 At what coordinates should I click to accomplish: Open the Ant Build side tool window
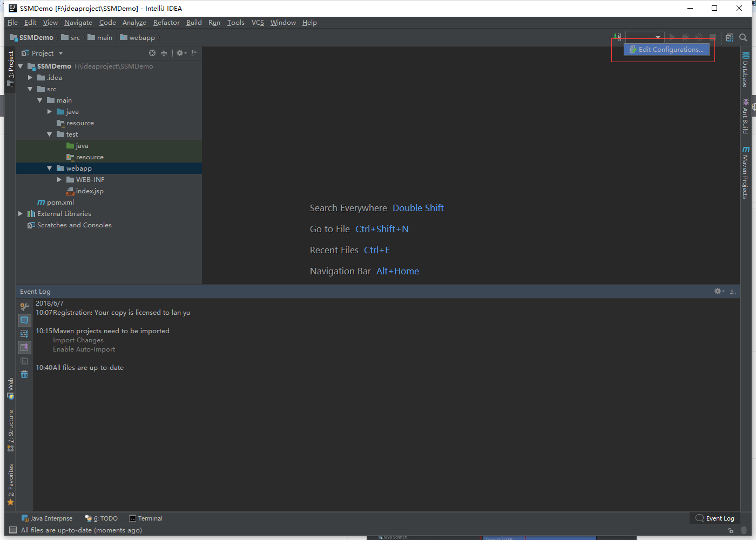(x=745, y=116)
